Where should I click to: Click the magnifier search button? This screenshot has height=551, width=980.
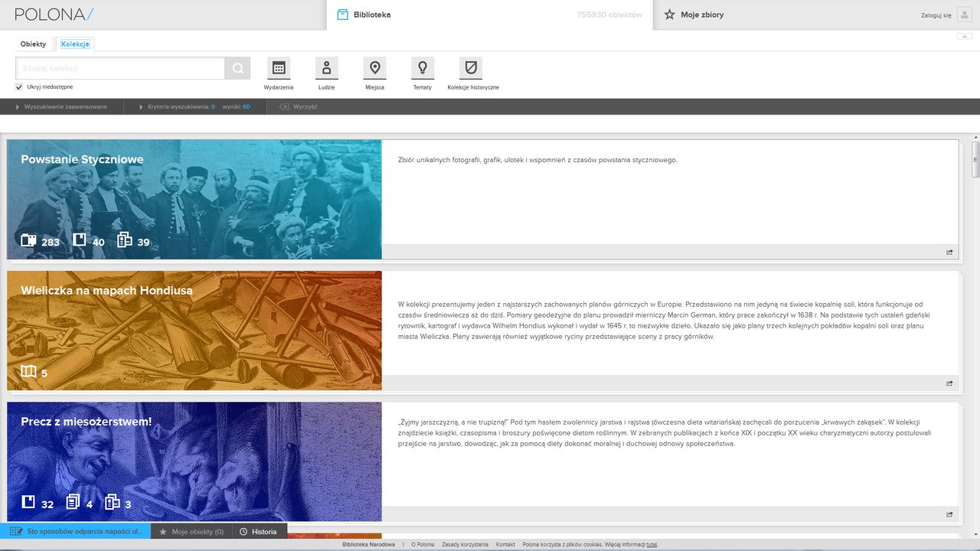pyautogui.click(x=237, y=68)
